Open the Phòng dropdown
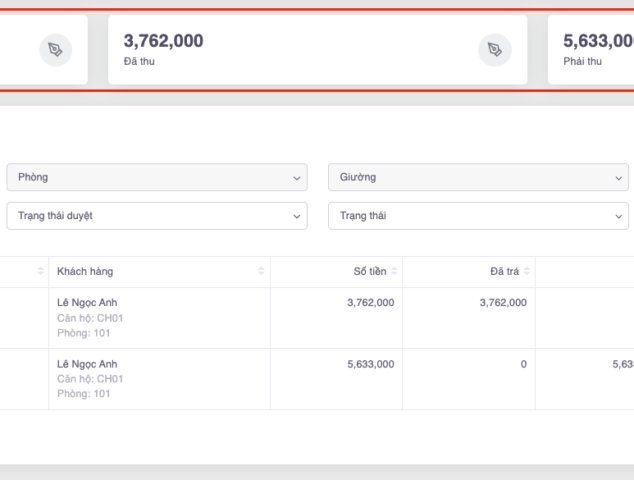This screenshot has width=634, height=480. (157, 177)
